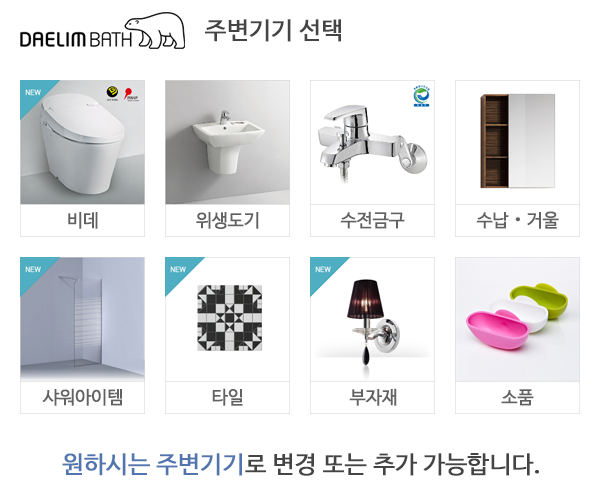Click the green eco certification mark on faucet

coord(421,96)
